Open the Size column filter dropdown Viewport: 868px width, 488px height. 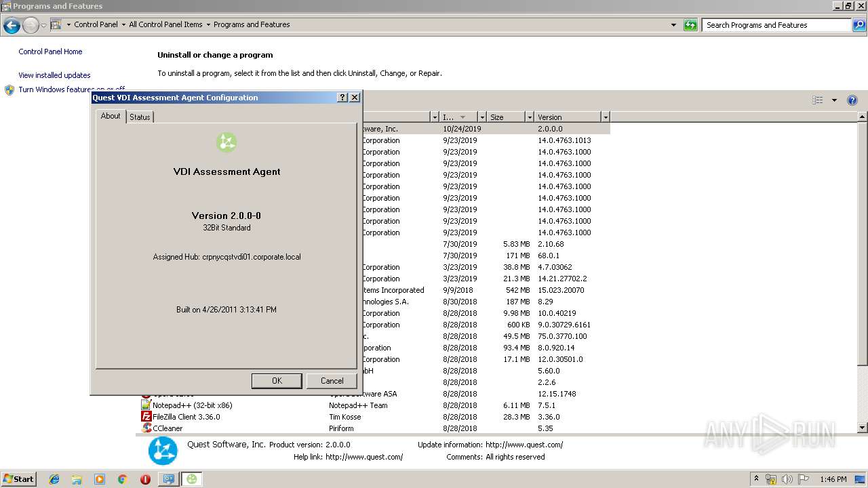click(530, 117)
